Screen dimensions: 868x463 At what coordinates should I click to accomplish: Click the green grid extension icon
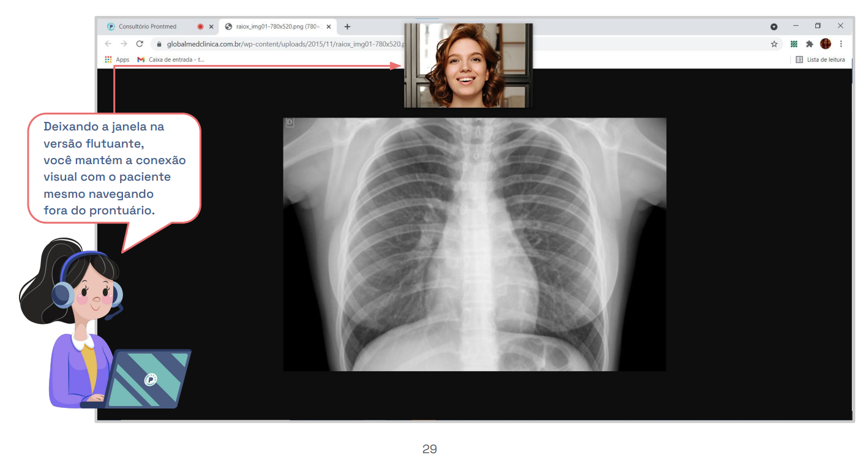coord(794,44)
